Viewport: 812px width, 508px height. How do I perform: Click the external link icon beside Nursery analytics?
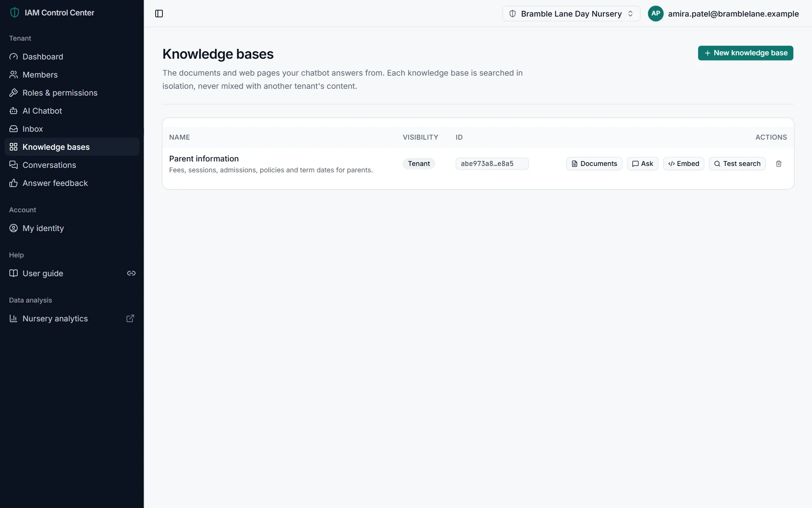[130, 318]
